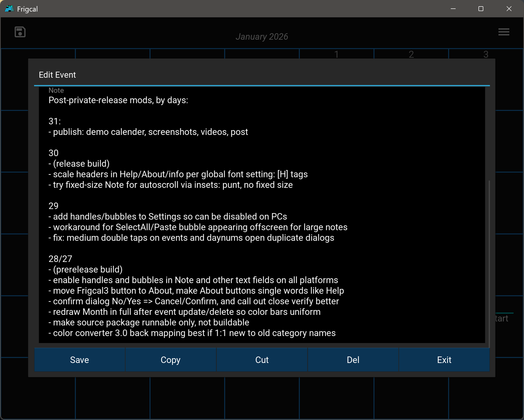Screen dimensions: 524x420
Task: Click the 'workaround for SelectAll/Paste bubble' line
Action: (198, 227)
